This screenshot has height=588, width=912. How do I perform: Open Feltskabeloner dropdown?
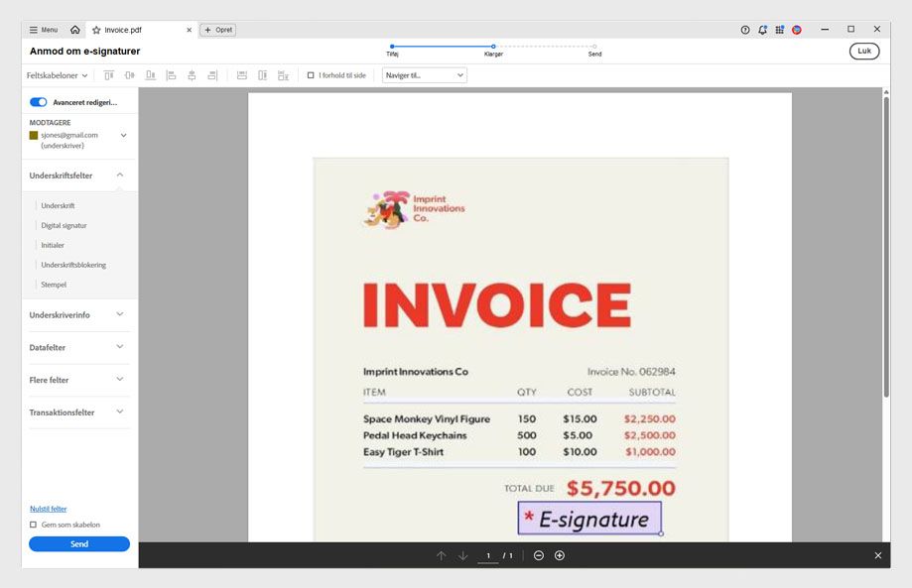coord(57,75)
